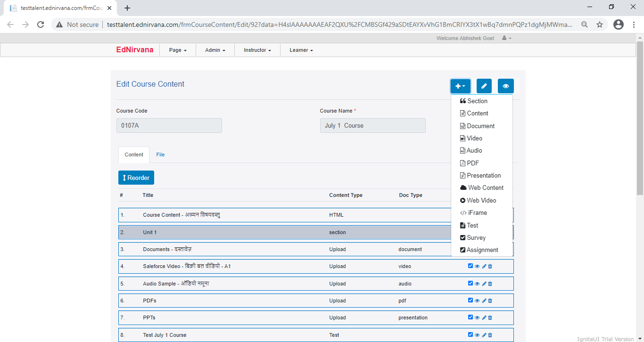
Task: Collapse the plus add-content dropdown button
Action: (x=460, y=86)
